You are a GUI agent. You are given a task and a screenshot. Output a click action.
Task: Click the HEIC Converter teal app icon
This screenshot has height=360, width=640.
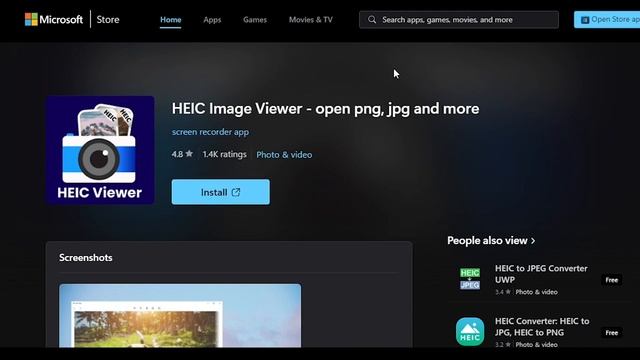[470, 331]
